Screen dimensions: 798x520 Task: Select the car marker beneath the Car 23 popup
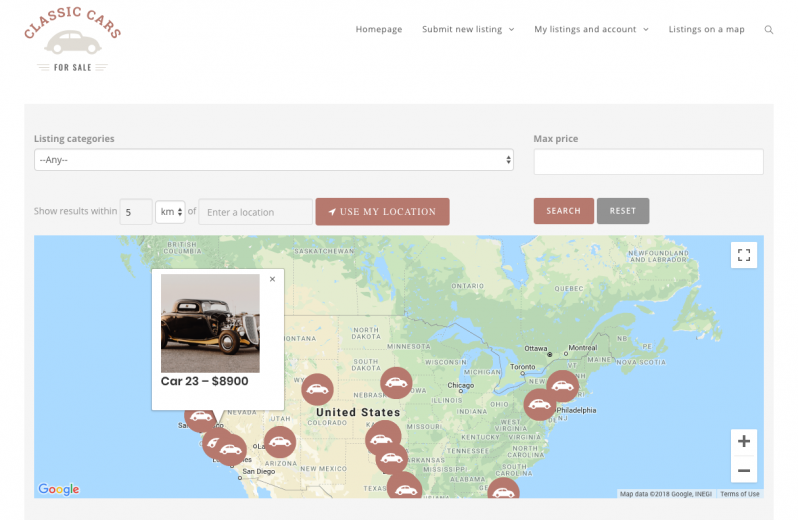point(200,418)
